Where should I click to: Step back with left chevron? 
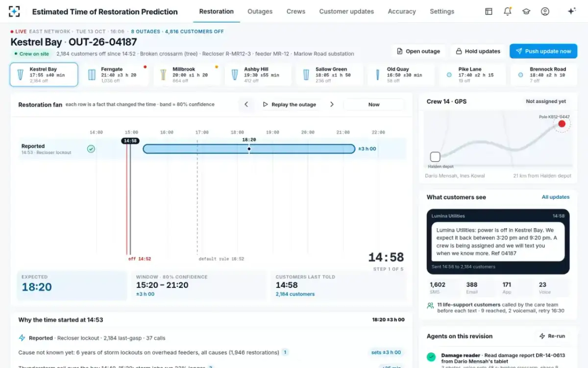point(246,105)
